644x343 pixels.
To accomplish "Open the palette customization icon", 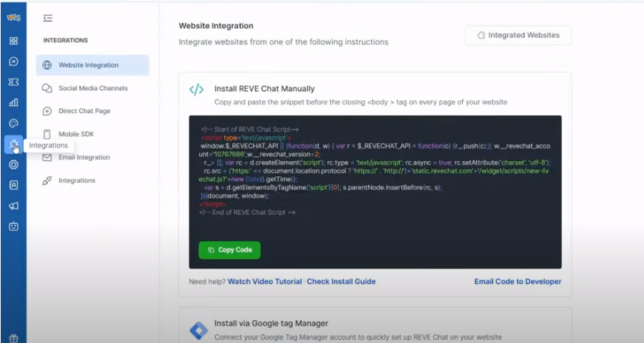I will [x=14, y=123].
